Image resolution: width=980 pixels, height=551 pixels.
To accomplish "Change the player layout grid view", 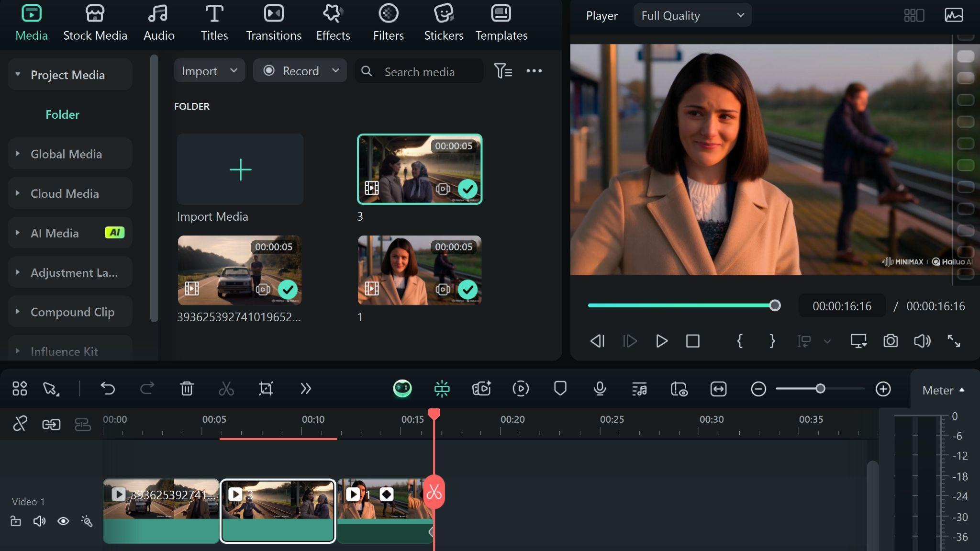I will [x=914, y=15].
